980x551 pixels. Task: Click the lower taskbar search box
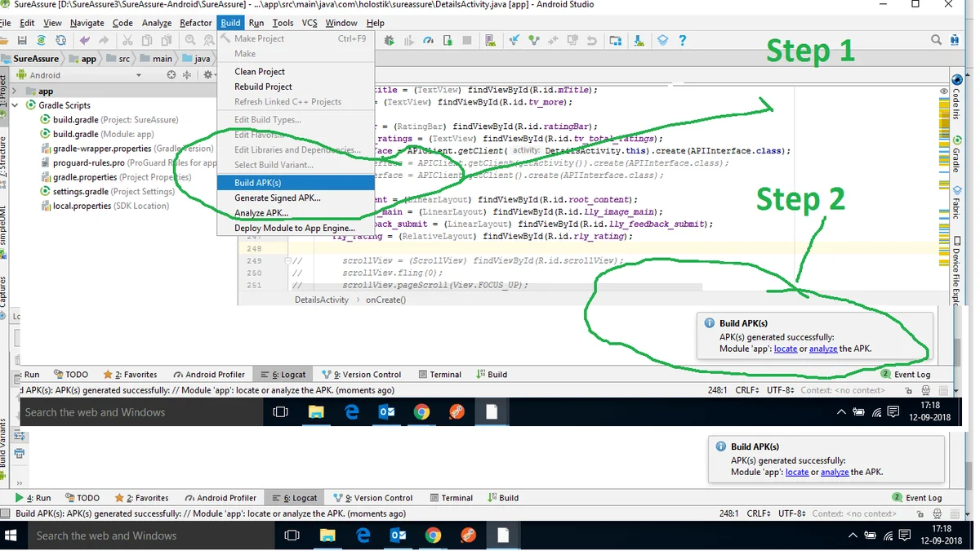point(151,535)
